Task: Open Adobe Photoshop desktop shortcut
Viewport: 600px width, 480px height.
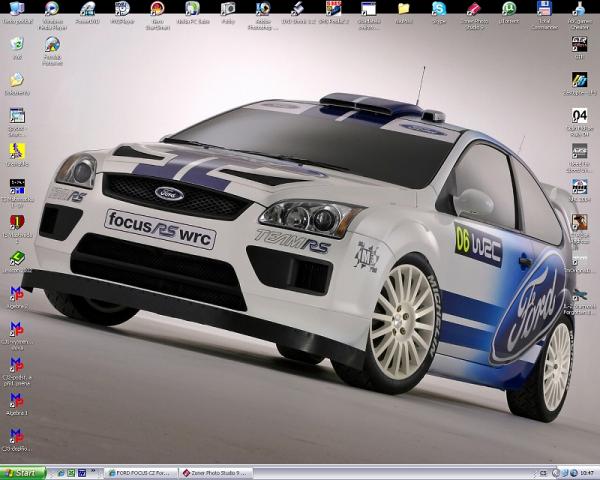Action: click(263, 10)
